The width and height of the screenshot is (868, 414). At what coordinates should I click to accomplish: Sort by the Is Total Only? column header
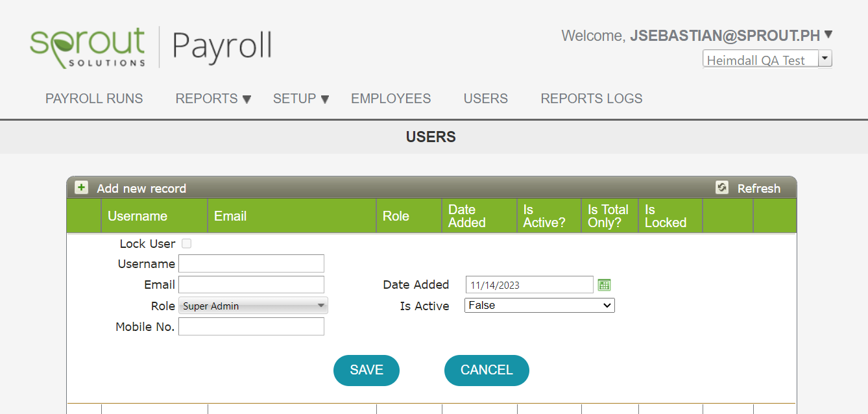(x=608, y=216)
